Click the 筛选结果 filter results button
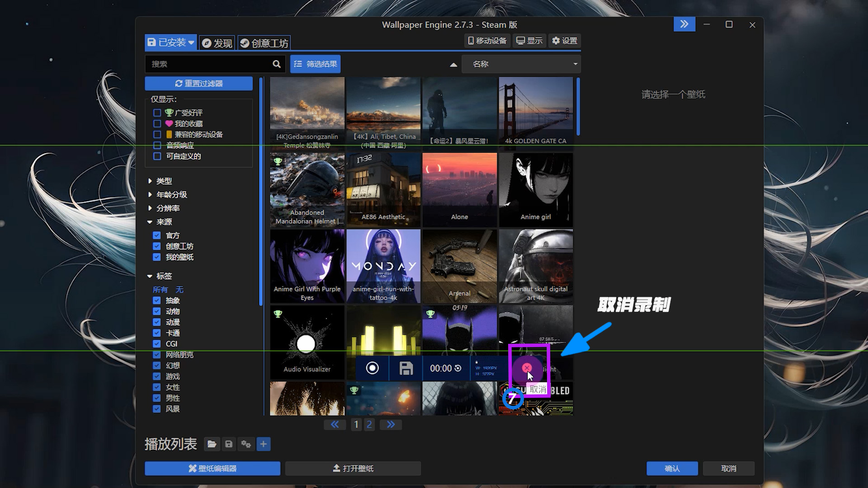Screen dimensions: 868x488 click(x=316, y=64)
